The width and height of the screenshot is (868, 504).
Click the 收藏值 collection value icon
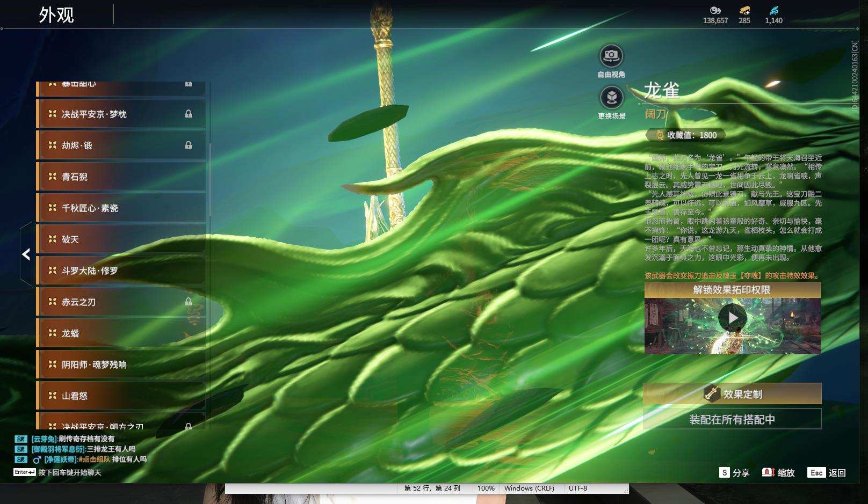pyautogui.click(x=659, y=135)
